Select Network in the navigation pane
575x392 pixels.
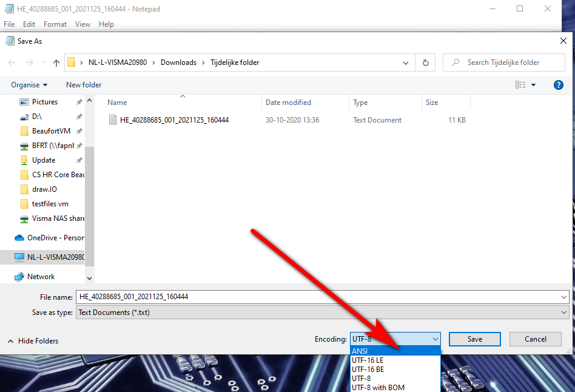tap(41, 277)
